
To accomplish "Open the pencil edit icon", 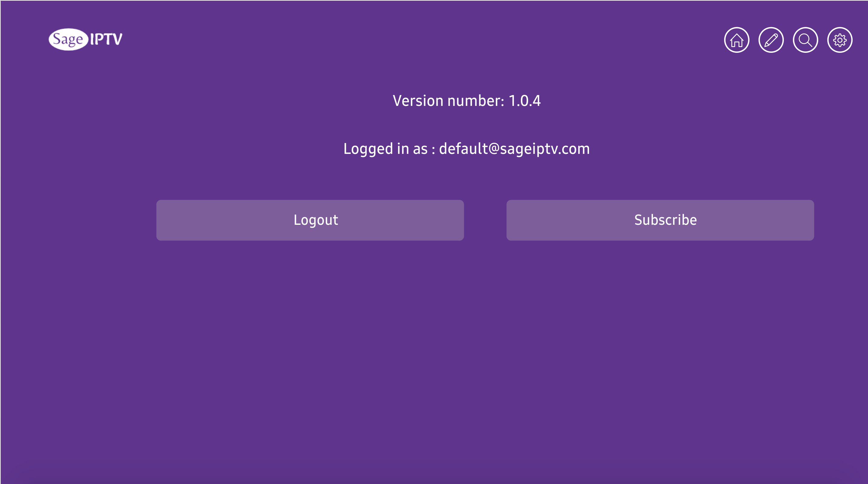I will pos(771,40).
